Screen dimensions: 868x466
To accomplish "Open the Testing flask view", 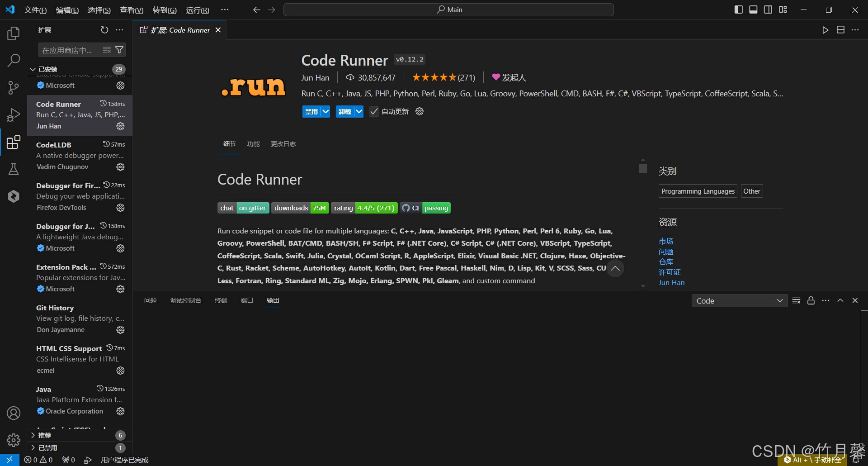I will [x=14, y=169].
